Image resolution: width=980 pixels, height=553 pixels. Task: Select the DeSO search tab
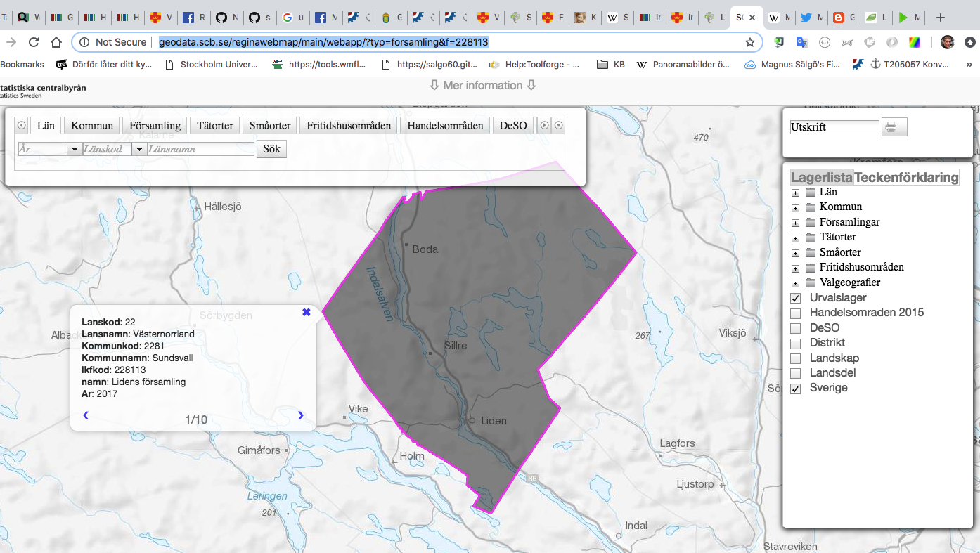click(513, 126)
